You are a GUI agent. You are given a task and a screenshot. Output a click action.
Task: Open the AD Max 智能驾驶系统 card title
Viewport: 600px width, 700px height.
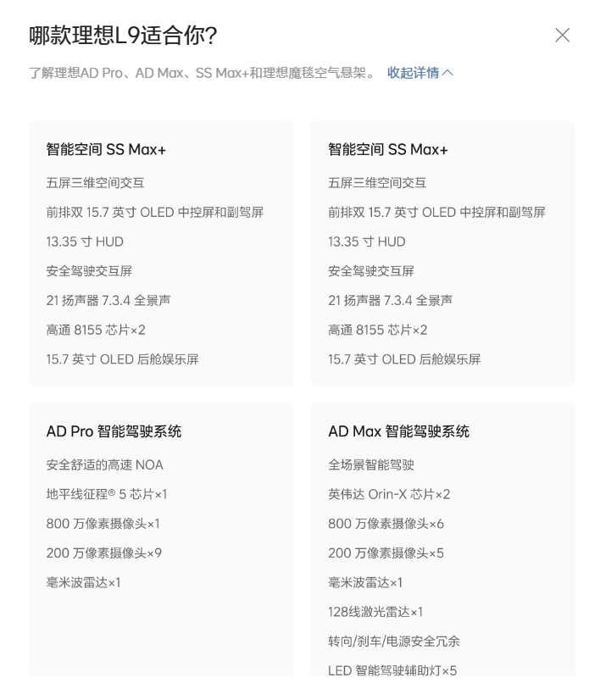pos(398,431)
